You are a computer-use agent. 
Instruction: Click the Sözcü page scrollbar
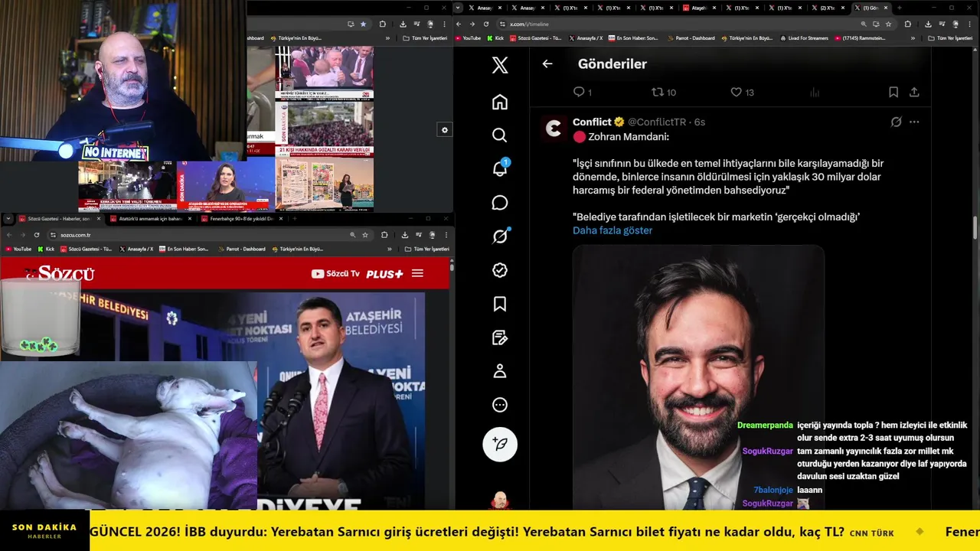452,266
